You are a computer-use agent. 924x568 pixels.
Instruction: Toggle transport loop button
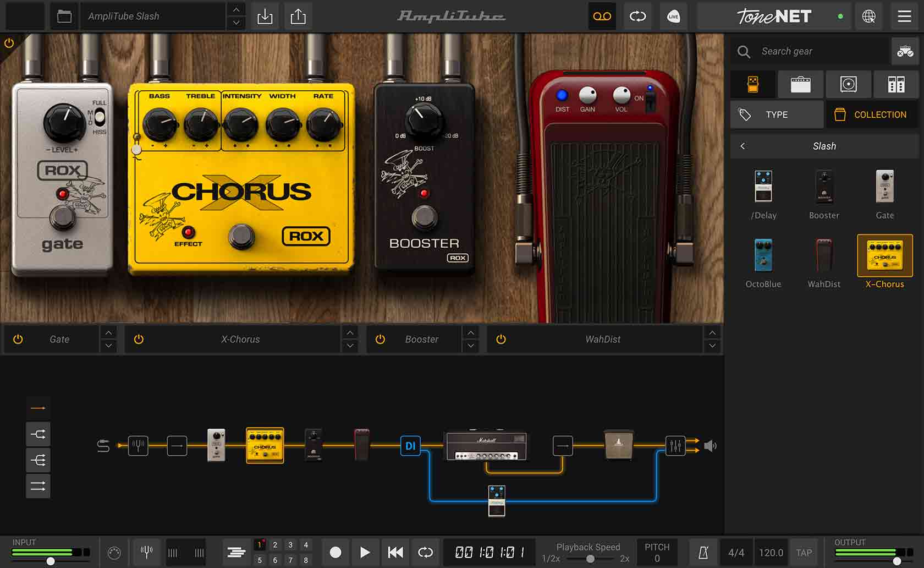[425, 552]
